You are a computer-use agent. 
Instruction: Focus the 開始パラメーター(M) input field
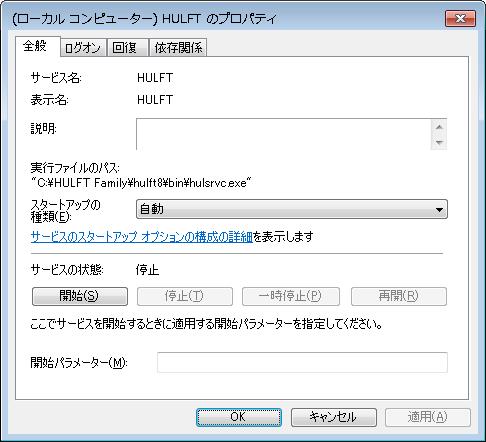point(302,362)
